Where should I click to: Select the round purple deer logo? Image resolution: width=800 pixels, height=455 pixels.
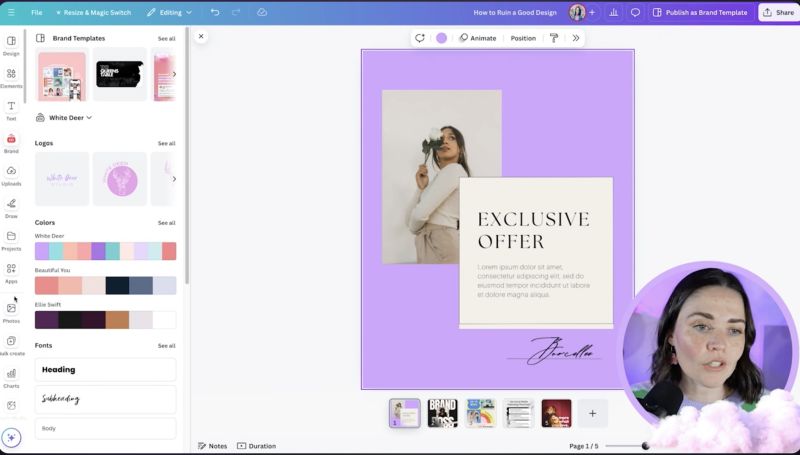click(120, 179)
